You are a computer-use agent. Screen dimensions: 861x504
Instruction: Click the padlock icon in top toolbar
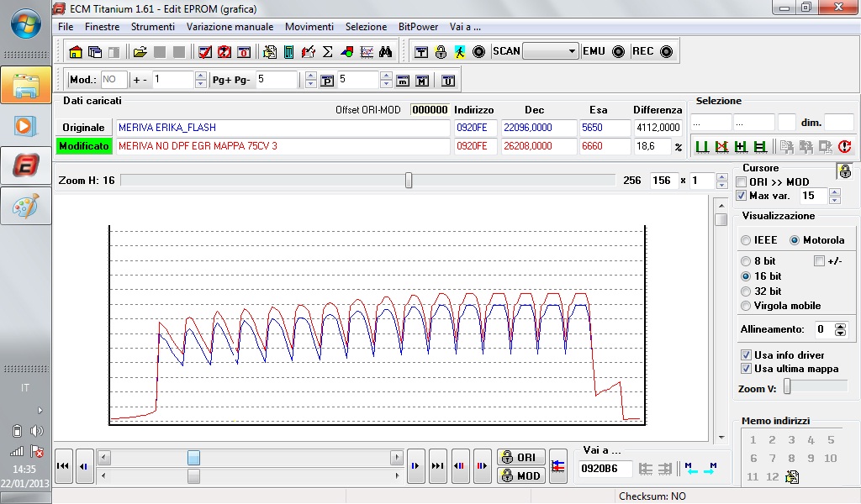click(x=441, y=52)
